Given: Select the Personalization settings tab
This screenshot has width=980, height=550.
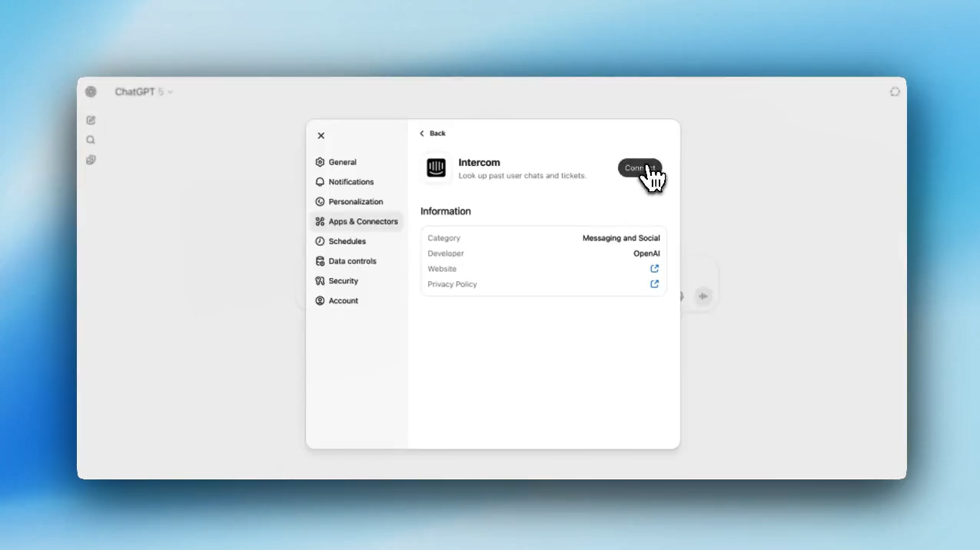Looking at the screenshot, I should (355, 202).
